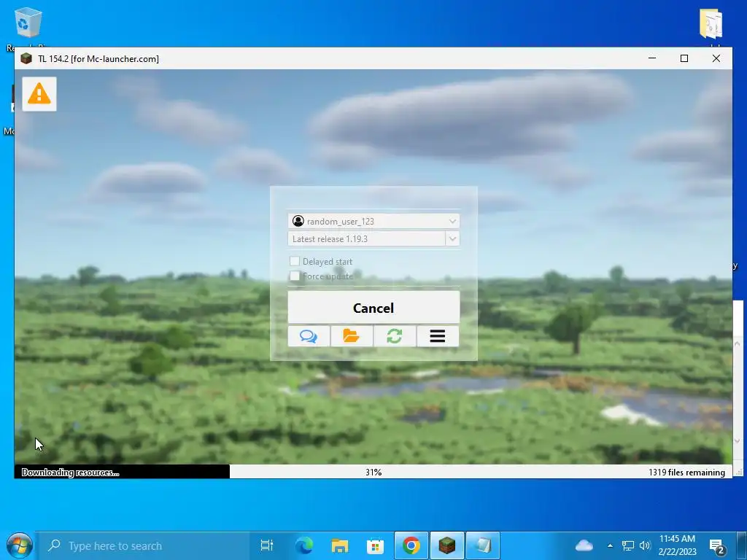Viewport: 747px width, 560px height.
Task: Enable the Delayed start checkbox
Action: pyautogui.click(x=295, y=261)
